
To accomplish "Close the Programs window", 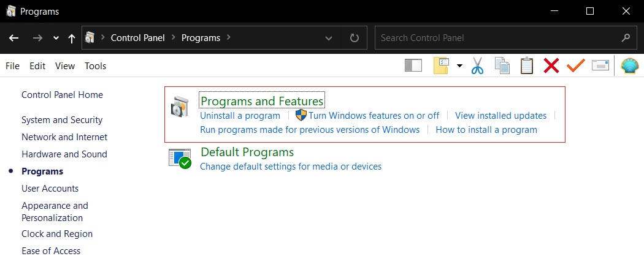I will point(626,12).
